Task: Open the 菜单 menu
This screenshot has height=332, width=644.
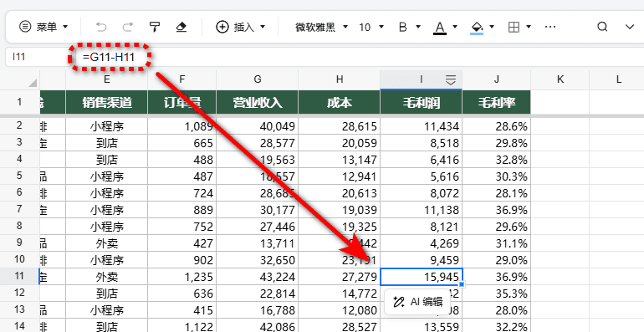Action: [x=44, y=27]
